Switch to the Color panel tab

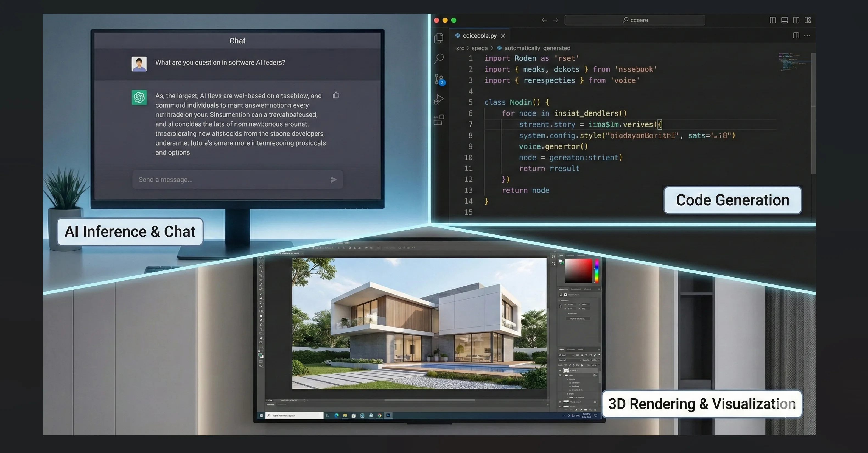561,255
